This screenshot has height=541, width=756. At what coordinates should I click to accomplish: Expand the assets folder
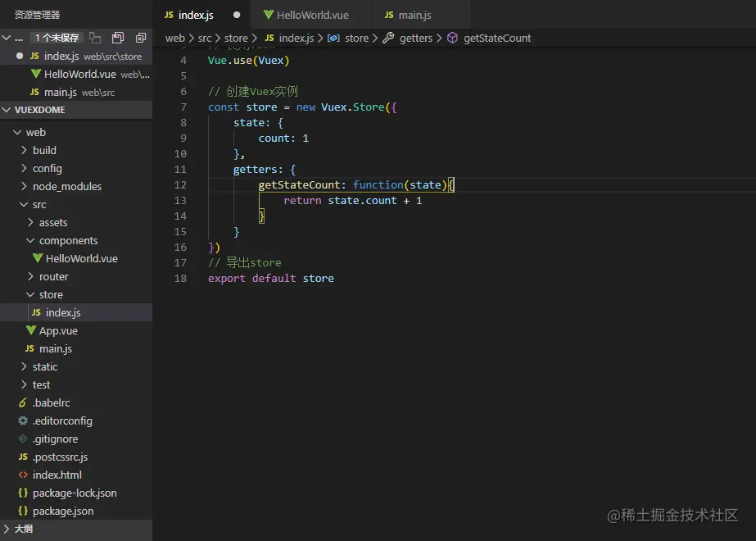tap(30, 222)
